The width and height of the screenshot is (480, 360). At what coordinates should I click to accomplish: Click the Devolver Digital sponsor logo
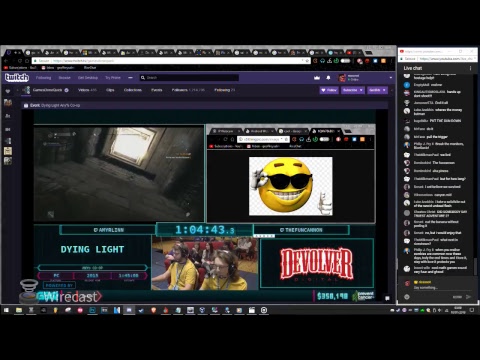(317, 263)
